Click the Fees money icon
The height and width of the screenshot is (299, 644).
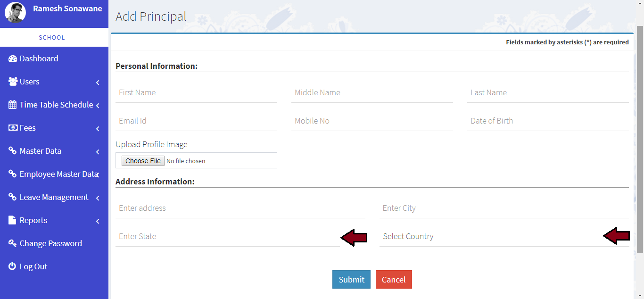[13, 128]
